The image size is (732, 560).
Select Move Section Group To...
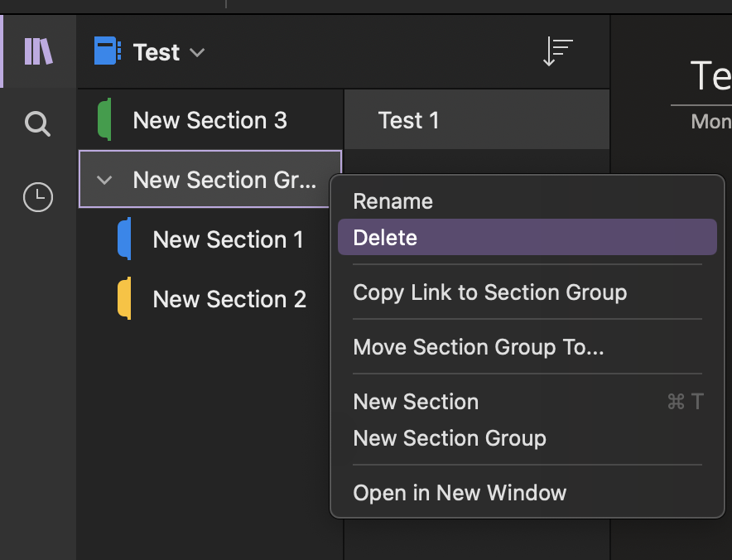tap(527, 347)
